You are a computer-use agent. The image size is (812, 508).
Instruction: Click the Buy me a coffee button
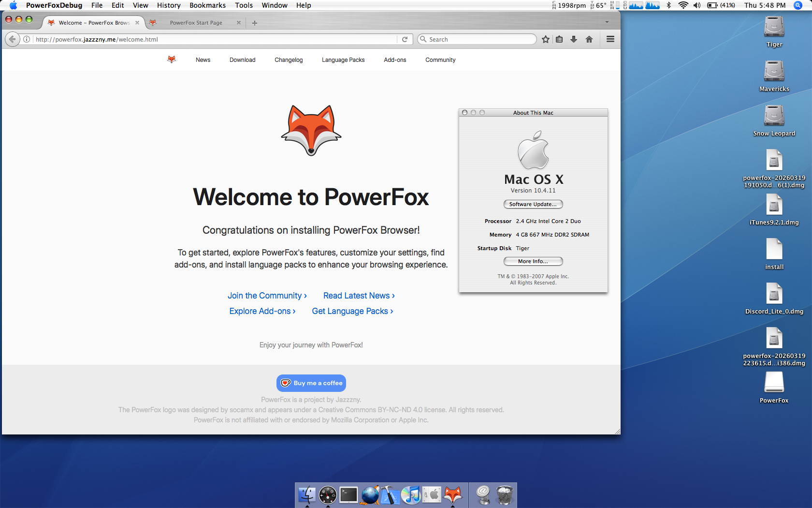tap(311, 383)
